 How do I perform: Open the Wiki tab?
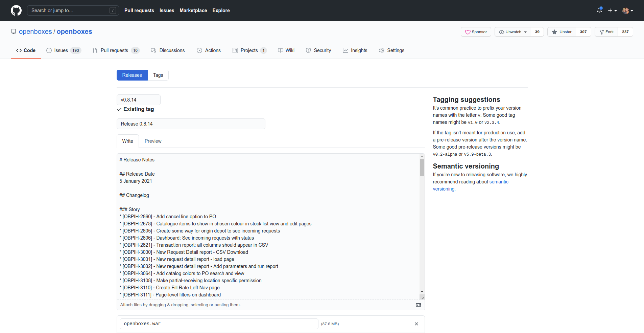coord(286,50)
